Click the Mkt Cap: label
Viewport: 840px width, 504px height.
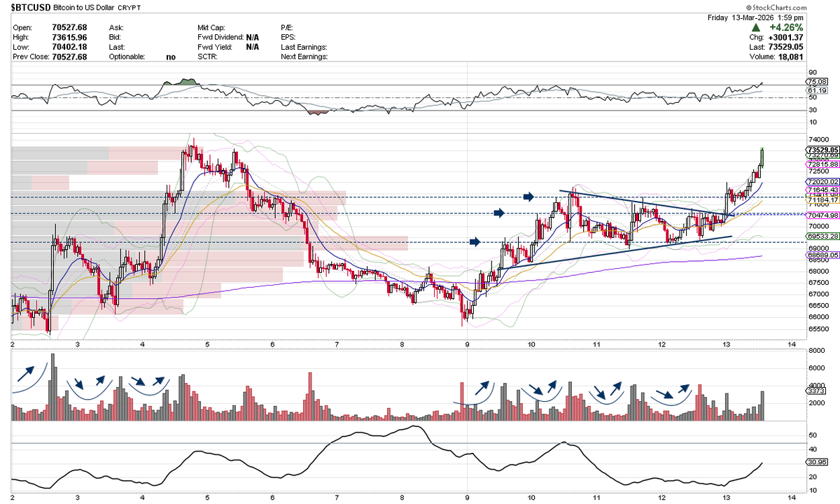(213, 27)
